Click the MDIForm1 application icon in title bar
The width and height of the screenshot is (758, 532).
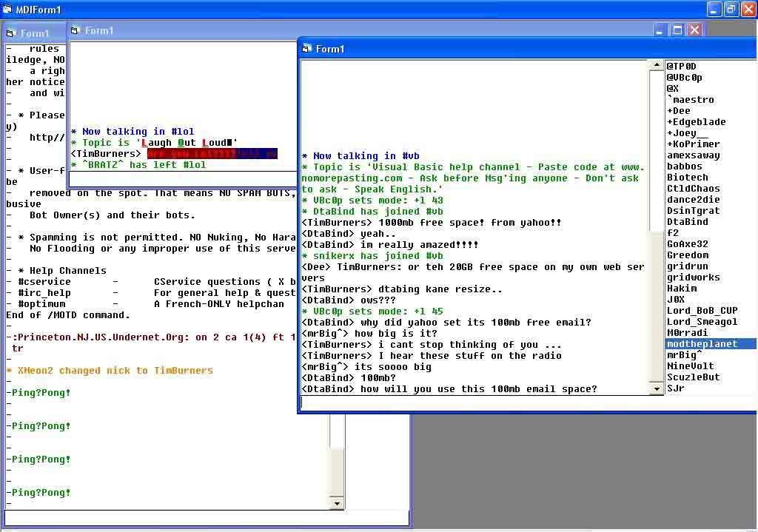click(7, 10)
